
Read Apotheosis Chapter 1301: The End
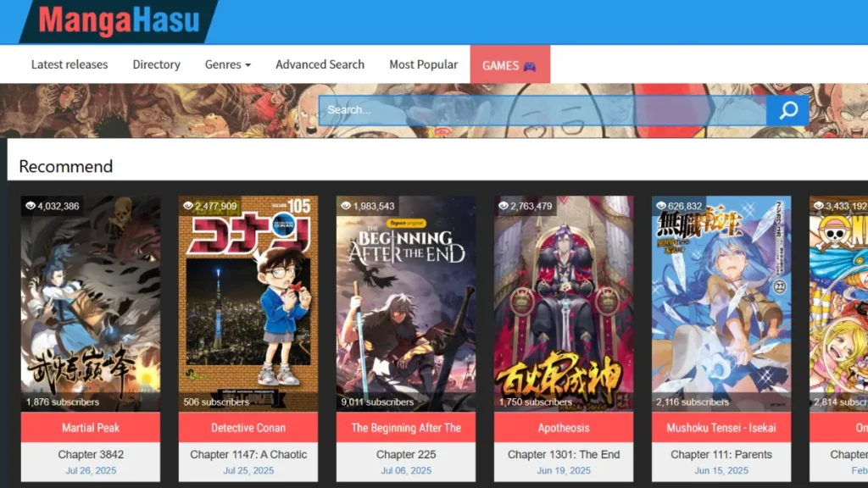click(x=564, y=454)
